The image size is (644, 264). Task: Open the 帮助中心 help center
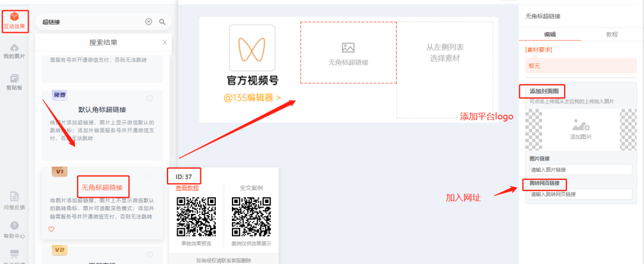pos(14,230)
